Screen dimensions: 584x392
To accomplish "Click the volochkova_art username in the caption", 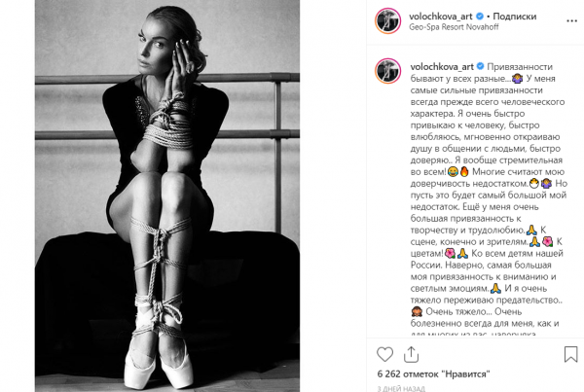I will click(442, 67).
